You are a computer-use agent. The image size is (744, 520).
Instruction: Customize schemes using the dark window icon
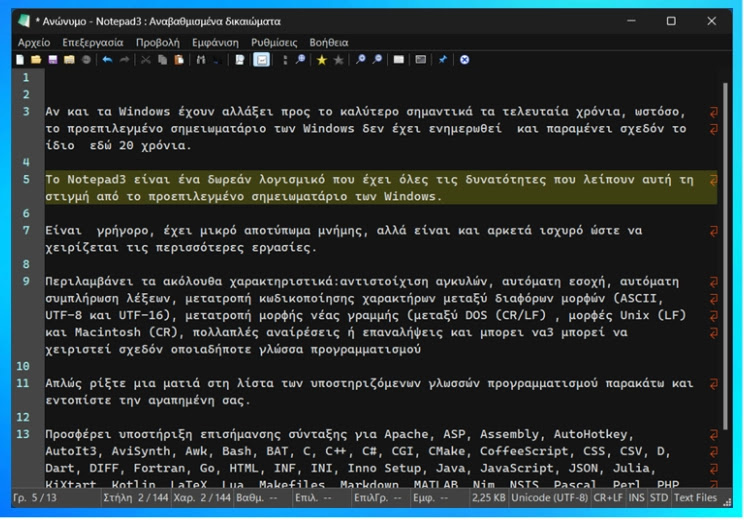point(420,60)
